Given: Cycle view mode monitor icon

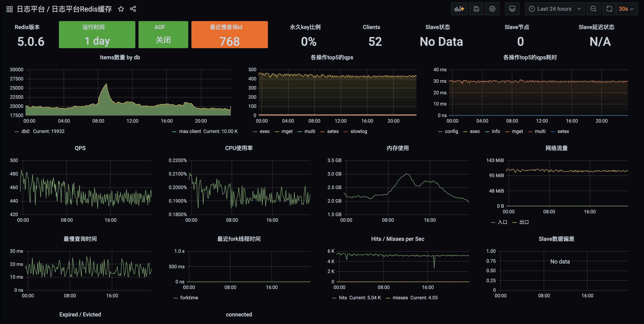Looking at the screenshot, I should (512, 9).
